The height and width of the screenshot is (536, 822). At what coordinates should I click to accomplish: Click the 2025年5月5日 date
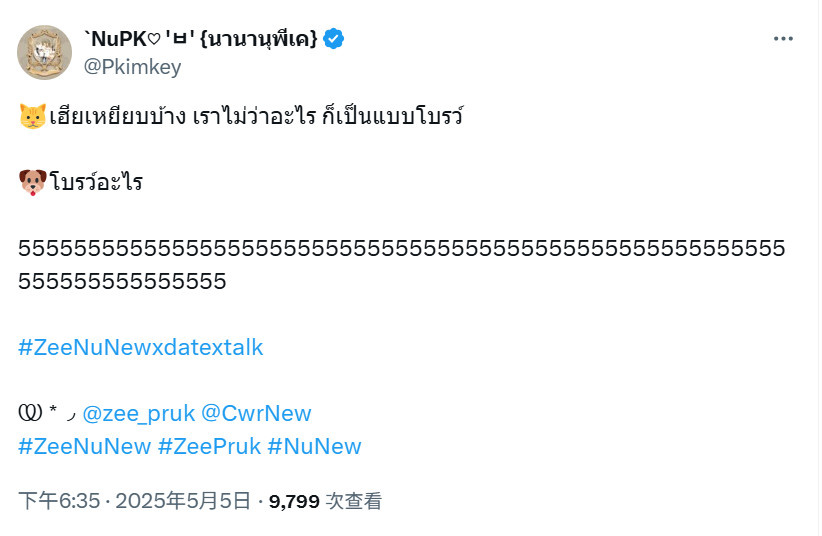click(183, 501)
